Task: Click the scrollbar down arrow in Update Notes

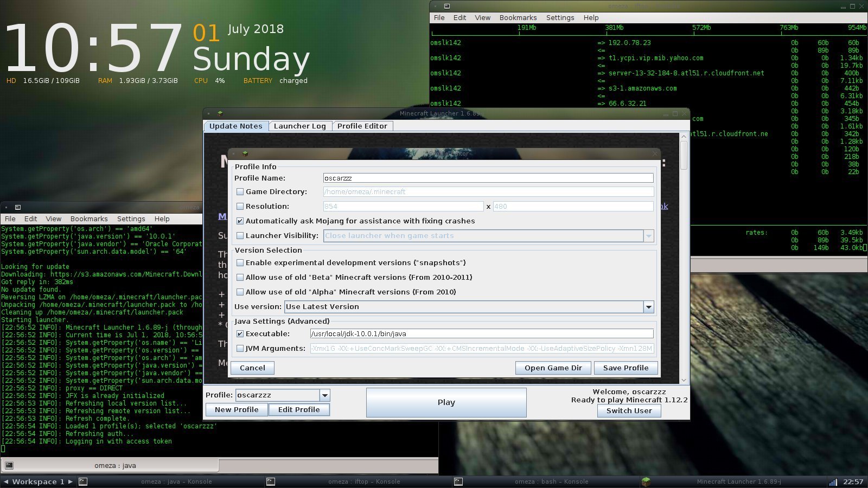Action: pos(684,380)
